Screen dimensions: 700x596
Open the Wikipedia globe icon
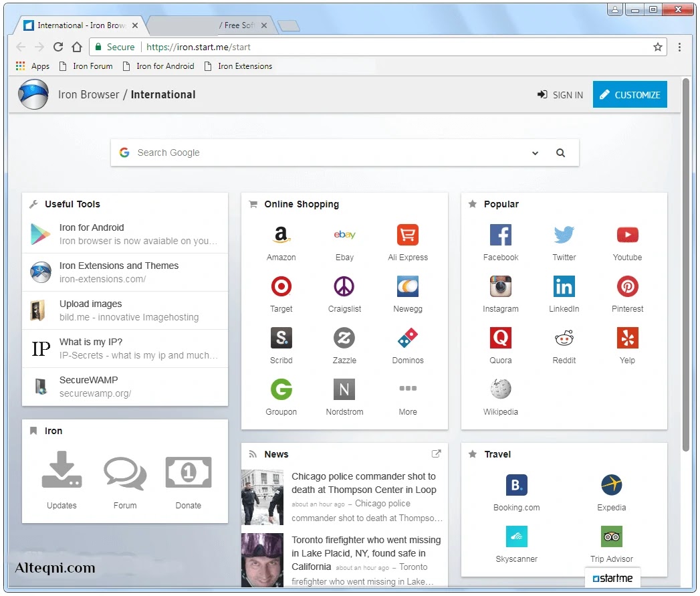point(501,389)
